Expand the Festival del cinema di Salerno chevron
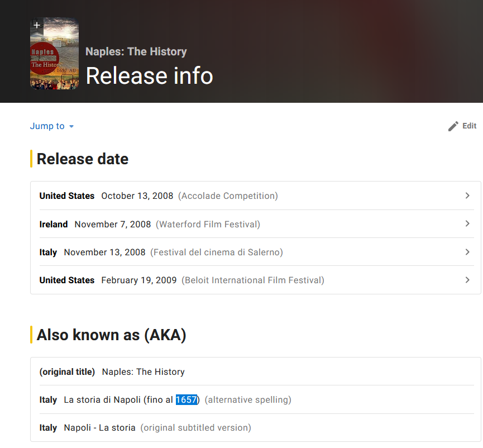 click(x=467, y=252)
